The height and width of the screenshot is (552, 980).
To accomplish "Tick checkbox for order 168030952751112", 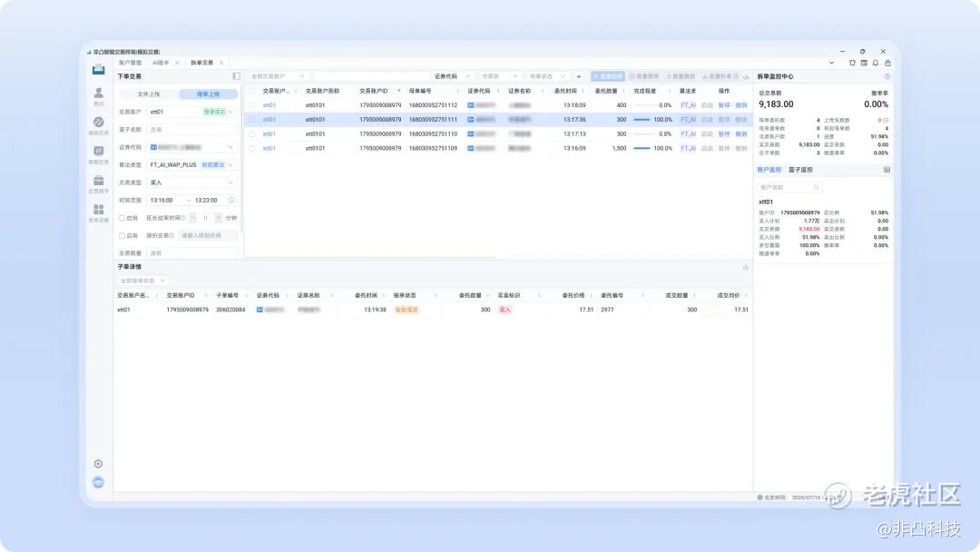I will (252, 105).
